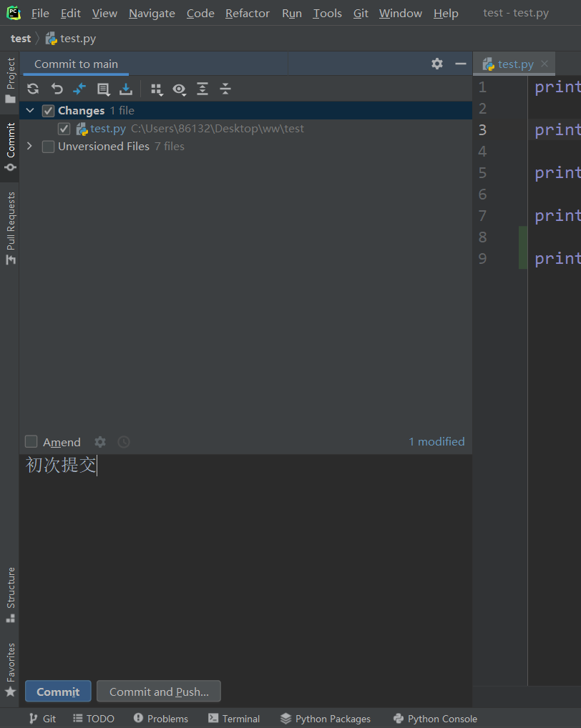581x728 pixels.
Task: Click the Expand All icon
Action: (x=202, y=89)
